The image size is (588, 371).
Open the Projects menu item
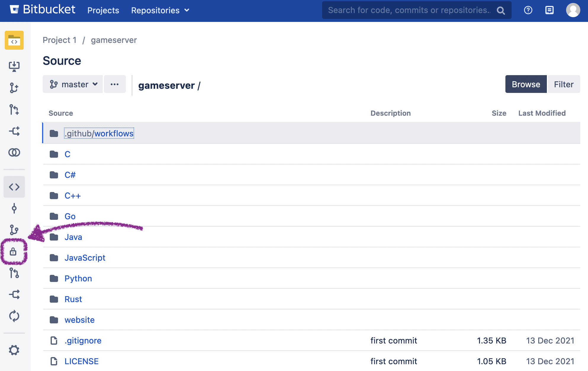tap(103, 10)
